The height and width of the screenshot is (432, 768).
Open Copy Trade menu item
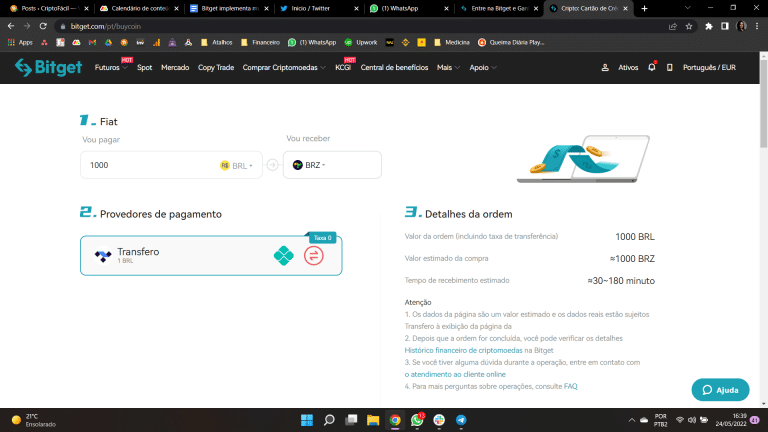[x=216, y=68]
